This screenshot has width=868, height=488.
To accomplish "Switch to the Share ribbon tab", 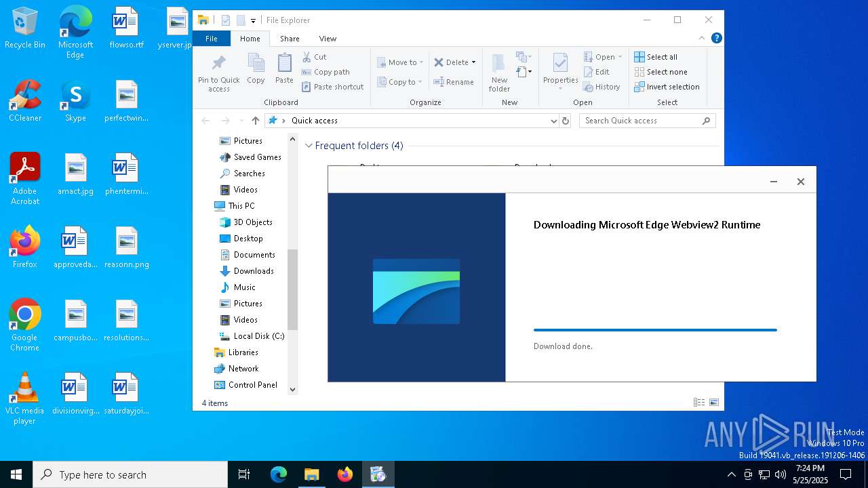I will 290,39.
